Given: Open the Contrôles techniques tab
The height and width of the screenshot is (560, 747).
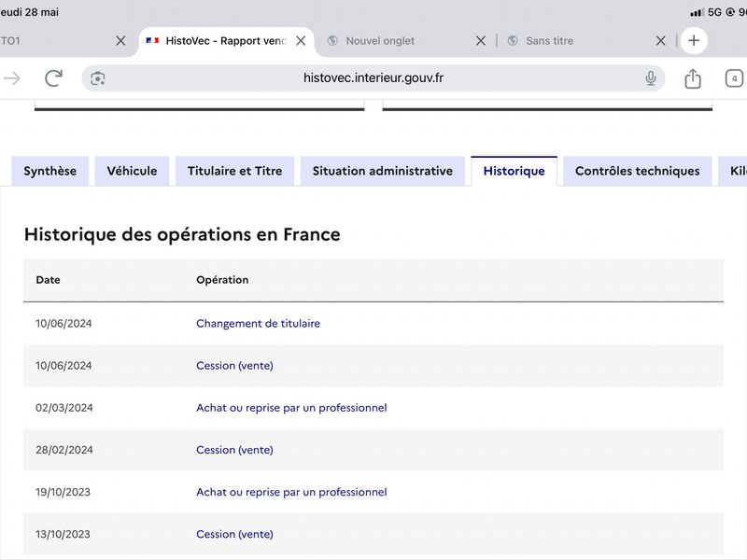Looking at the screenshot, I should pos(638,171).
